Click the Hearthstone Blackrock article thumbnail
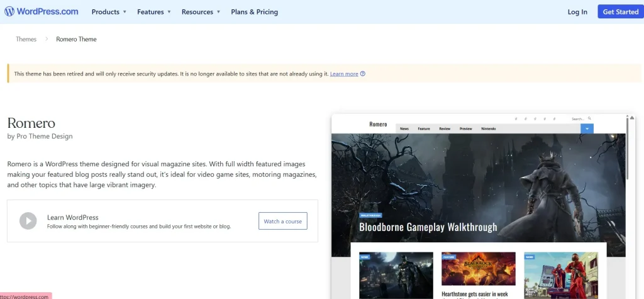This screenshot has width=644, height=299. point(478,269)
